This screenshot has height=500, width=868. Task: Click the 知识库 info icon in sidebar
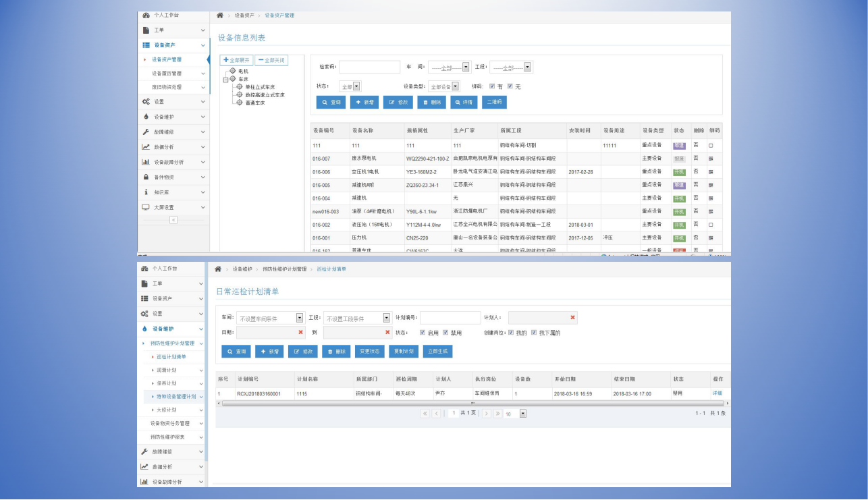tap(146, 192)
